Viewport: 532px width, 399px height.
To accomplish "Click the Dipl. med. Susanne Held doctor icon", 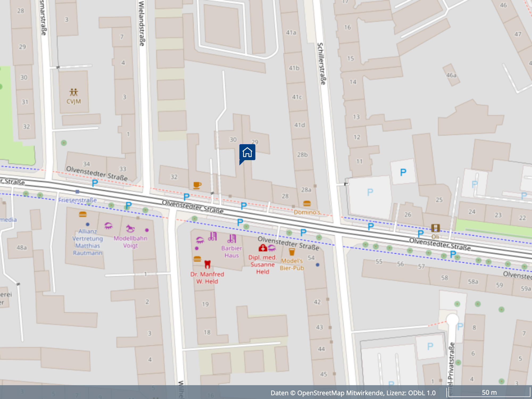I will click(263, 248).
